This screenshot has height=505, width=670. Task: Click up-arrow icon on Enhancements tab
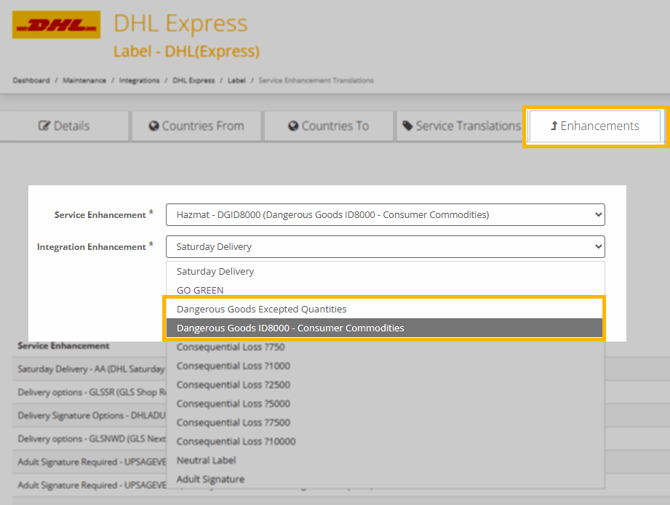[x=554, y=126]
